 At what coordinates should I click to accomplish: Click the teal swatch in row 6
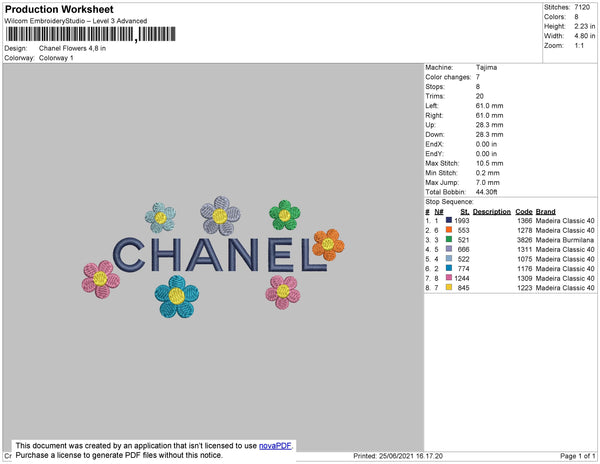click(449, 268)
